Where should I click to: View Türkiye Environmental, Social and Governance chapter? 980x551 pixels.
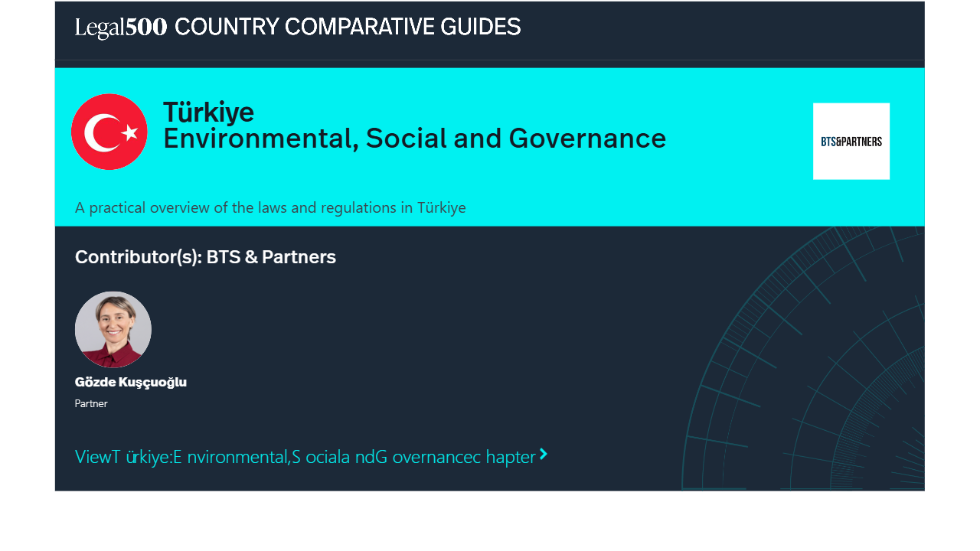pyautogui.click(x=305, y=457)
